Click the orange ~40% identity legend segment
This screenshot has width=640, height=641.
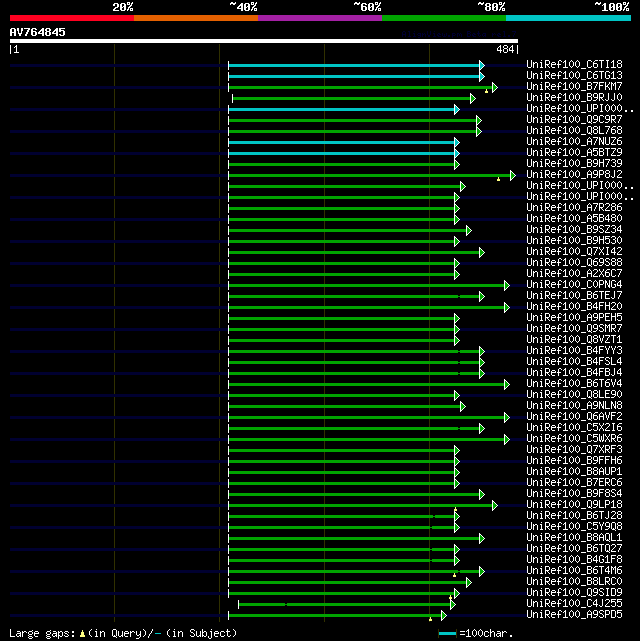tap(196, 18)
